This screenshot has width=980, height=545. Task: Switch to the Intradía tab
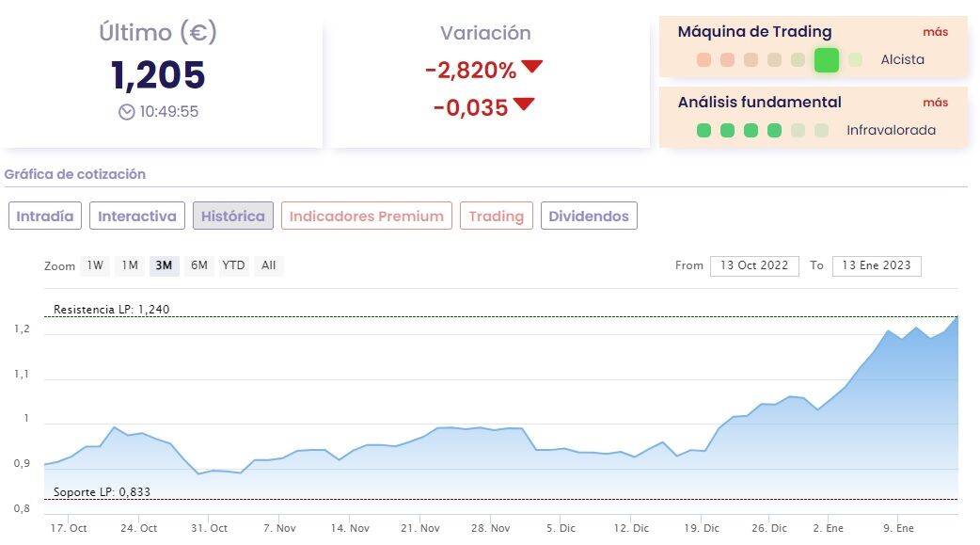(x=45, y=216)
